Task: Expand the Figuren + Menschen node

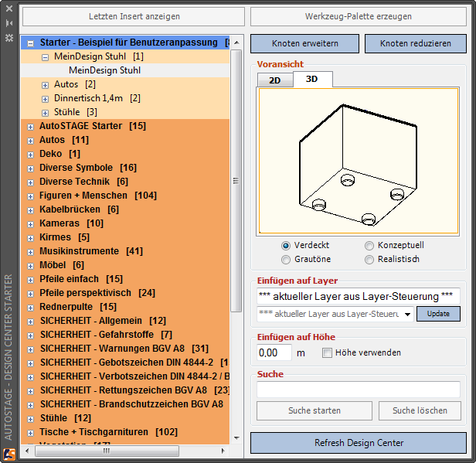Action: pos(30,196)
